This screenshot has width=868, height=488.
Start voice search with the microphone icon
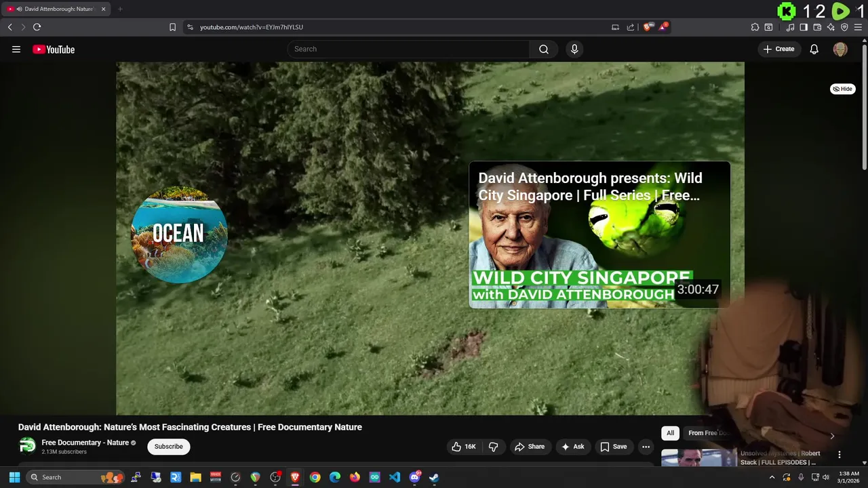pyautogui.click(x=574, y=49)
